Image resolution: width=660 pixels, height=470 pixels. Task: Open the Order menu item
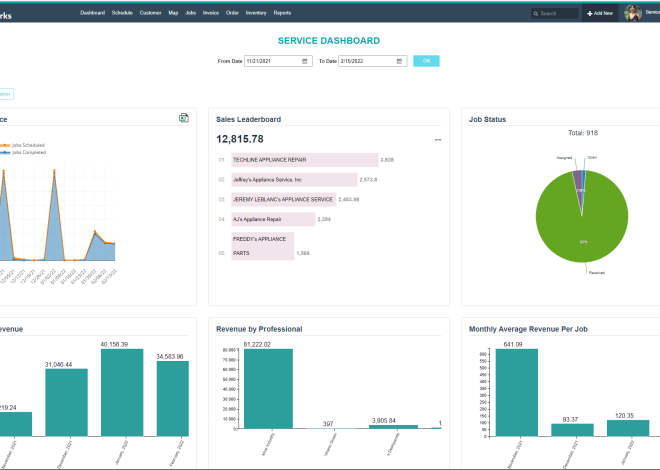tap(232, 13)
